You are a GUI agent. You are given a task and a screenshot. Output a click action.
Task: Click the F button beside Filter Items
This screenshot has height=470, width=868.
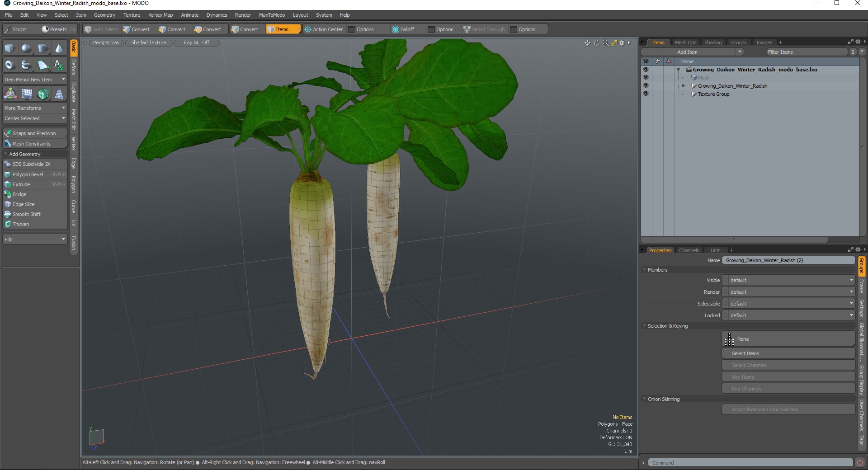[862, 52]
